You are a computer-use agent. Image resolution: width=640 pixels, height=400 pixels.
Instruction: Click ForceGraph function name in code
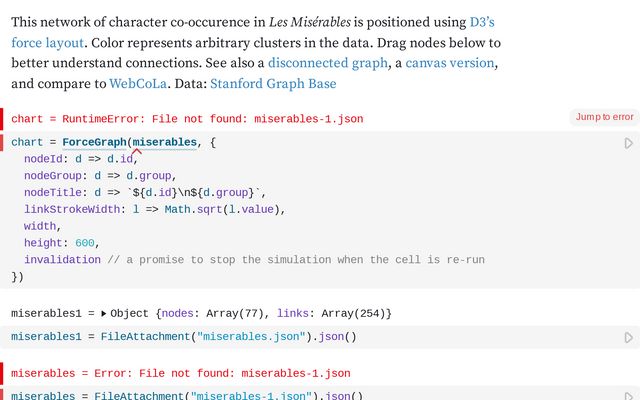click(x=93, y=143)
